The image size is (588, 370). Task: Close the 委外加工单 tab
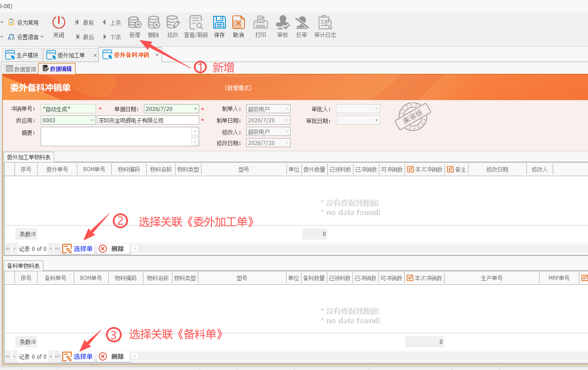tap(95, 55)
